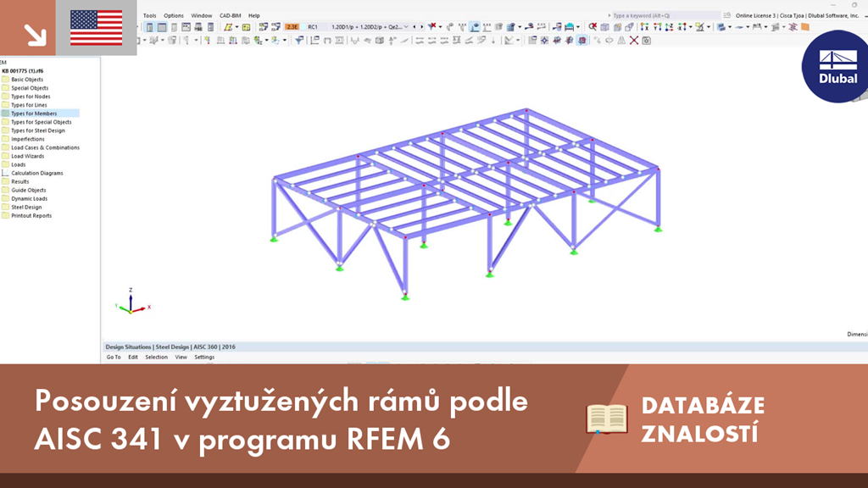Viewport: 868px width, 488px height.
Task: Open dropdown beside blue stacked layers icon
Action: (x=730, y=27)
